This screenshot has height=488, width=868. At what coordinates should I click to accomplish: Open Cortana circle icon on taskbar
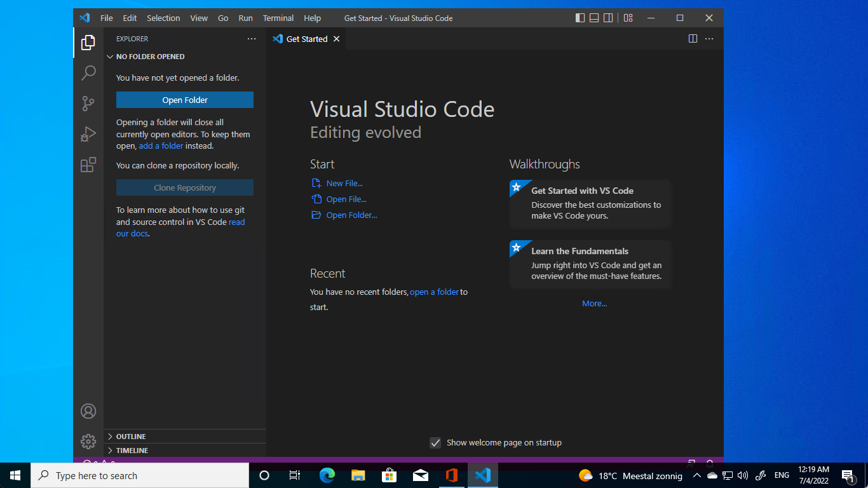pos(264,475)
